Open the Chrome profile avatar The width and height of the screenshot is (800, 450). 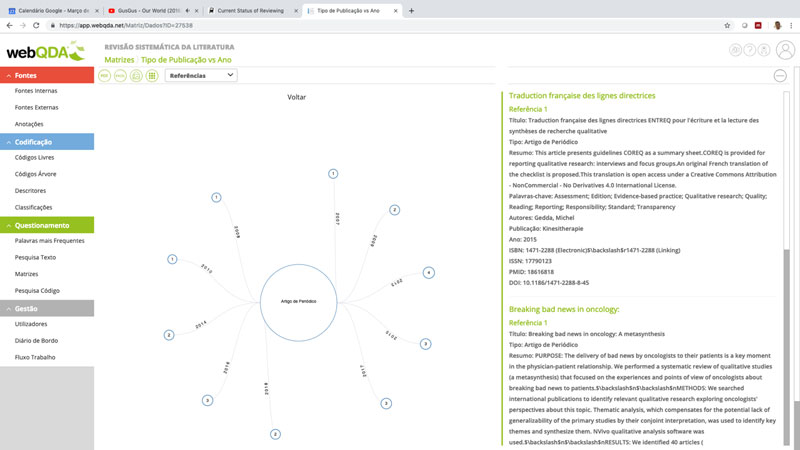pos(777,26)
